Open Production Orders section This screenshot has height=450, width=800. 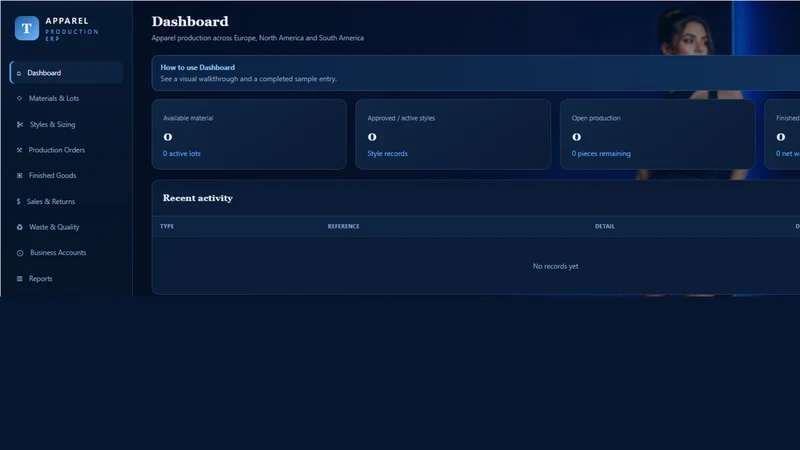click(66, 150)
